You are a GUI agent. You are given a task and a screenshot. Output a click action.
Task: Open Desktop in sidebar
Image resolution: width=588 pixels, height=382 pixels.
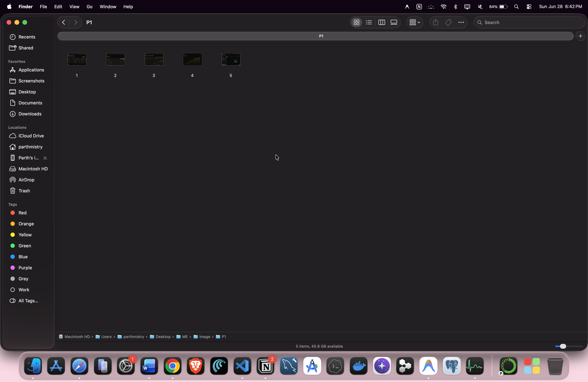(27, 92)
